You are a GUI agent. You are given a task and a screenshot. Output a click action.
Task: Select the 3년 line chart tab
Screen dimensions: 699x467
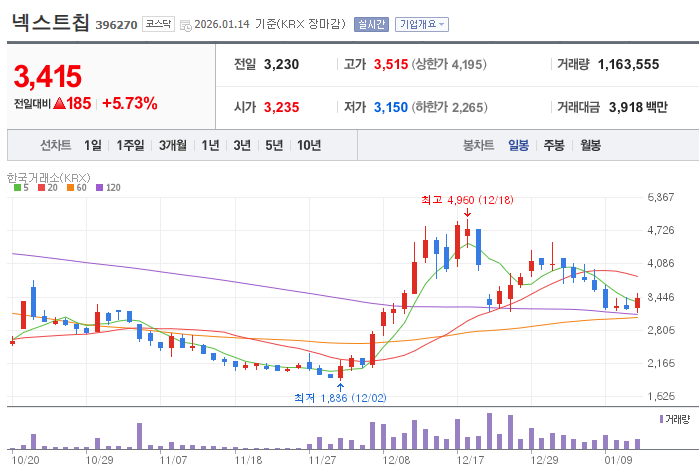pyautogui.click(x=242, y=145)
